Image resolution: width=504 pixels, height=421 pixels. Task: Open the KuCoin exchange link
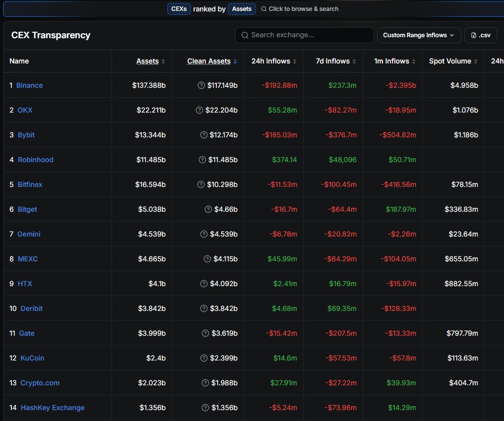(32, 358)
